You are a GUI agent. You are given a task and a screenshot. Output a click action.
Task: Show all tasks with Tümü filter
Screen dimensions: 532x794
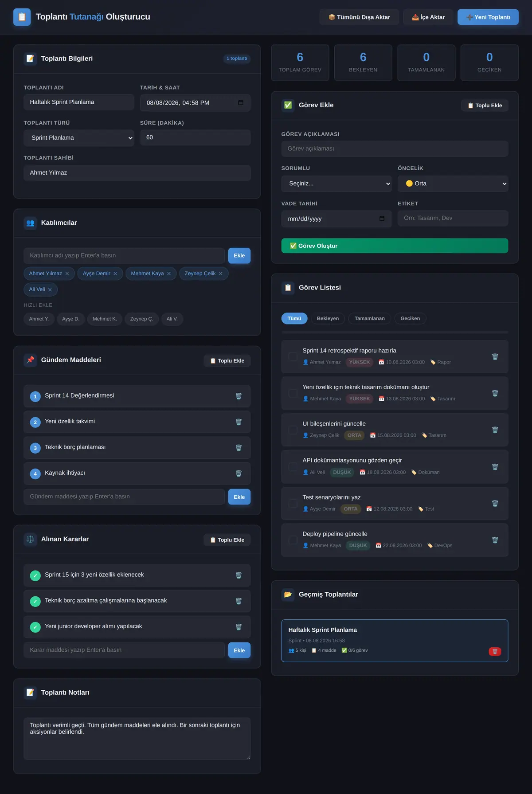coord(294,318)
